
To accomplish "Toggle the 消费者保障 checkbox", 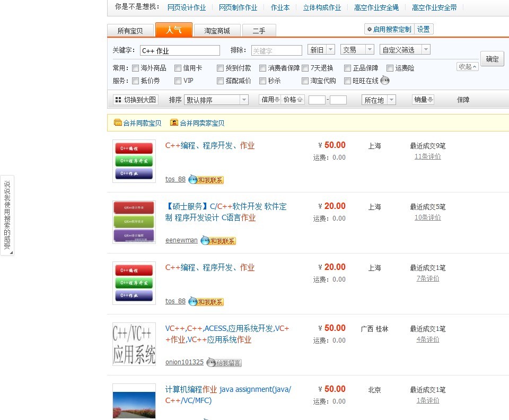I will click(262, 68).
